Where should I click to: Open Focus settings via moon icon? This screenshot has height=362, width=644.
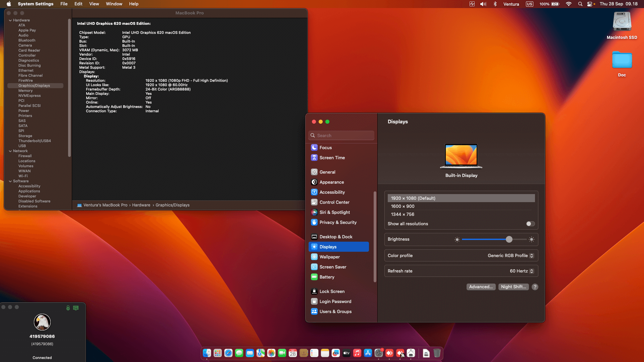(x=314, y=147)
